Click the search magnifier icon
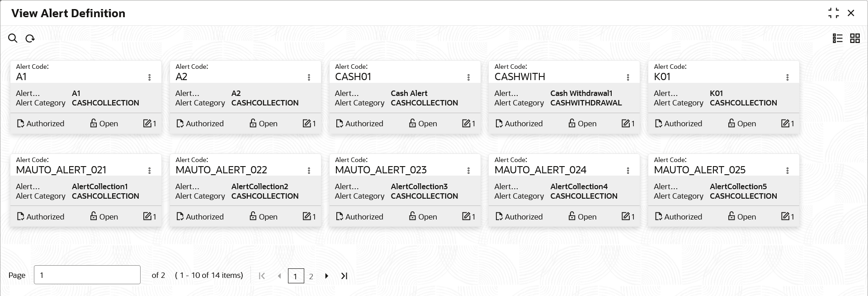868x296 pixels. coord(13,38)
